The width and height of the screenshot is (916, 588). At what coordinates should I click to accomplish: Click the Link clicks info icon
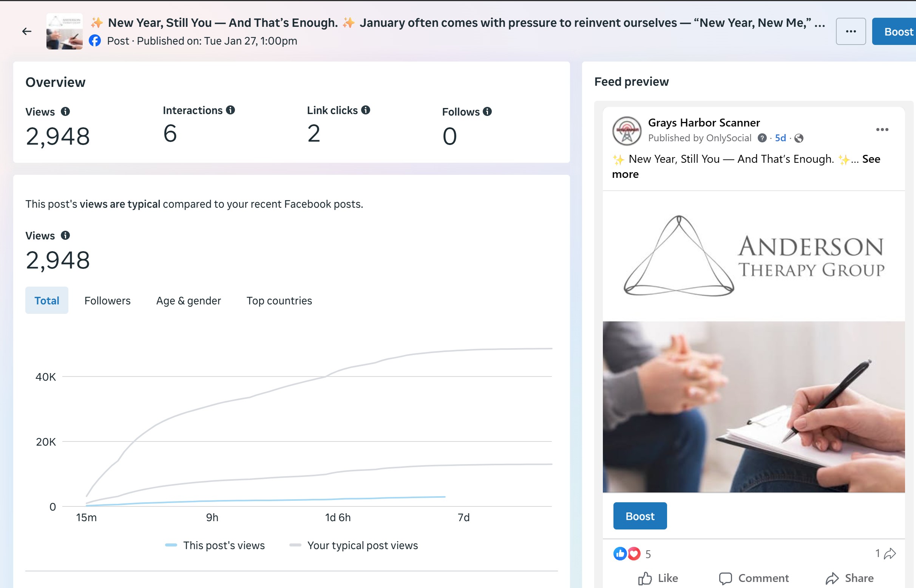point(366,110)
